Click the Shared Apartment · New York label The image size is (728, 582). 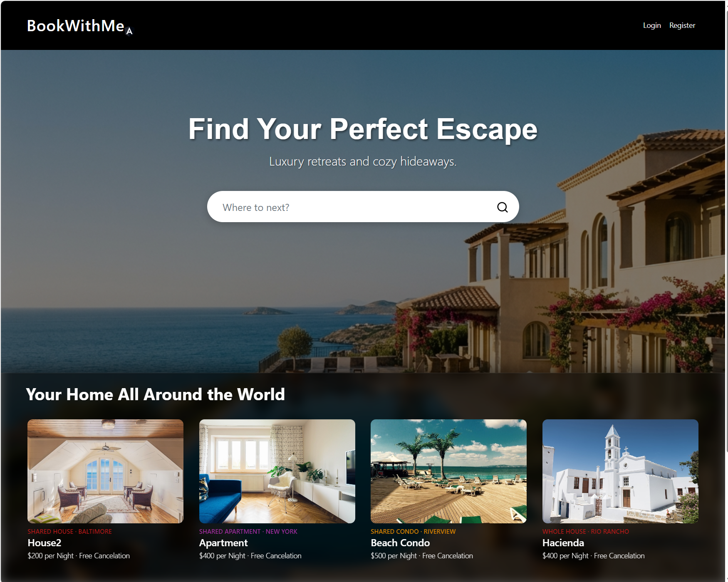pyautogui.click(x=248, y=531)
